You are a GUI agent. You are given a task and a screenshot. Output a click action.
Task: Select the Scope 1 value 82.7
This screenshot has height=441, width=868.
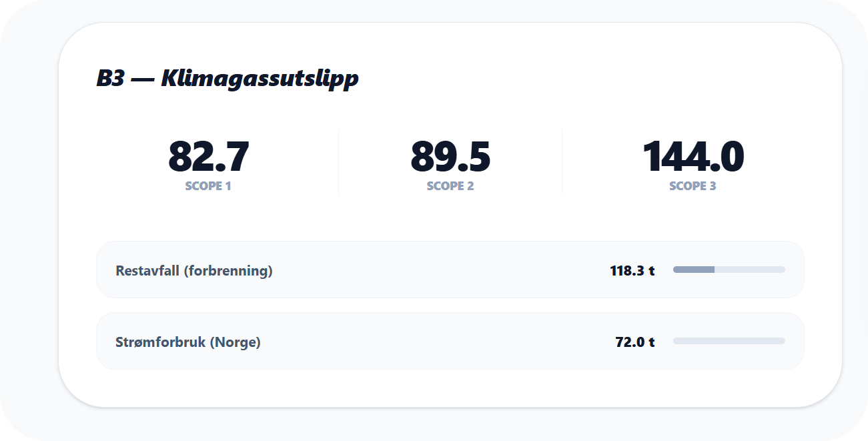pyautogui.click(x=209, y=157)
